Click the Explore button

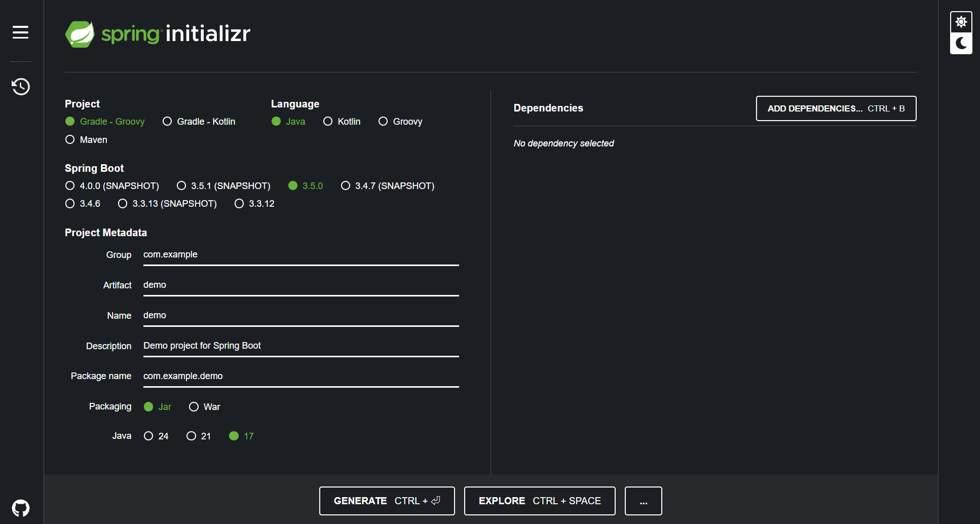(540, 501)
